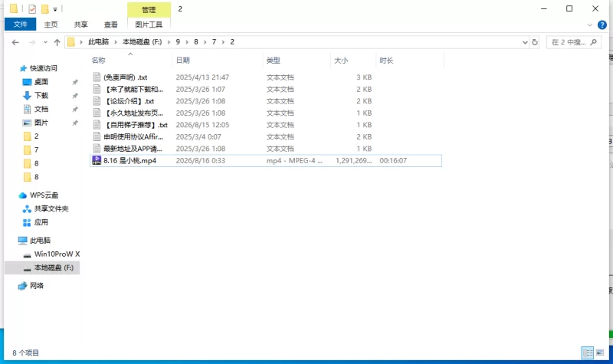Expand the ribbon with the chevron
This screenshot has width=613, height=364.
[x=589, y=25]
